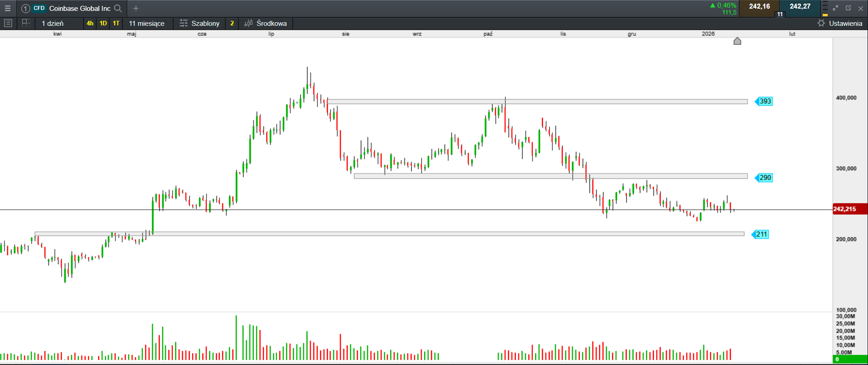Switch to the 4h interval

tap(90, 23)
